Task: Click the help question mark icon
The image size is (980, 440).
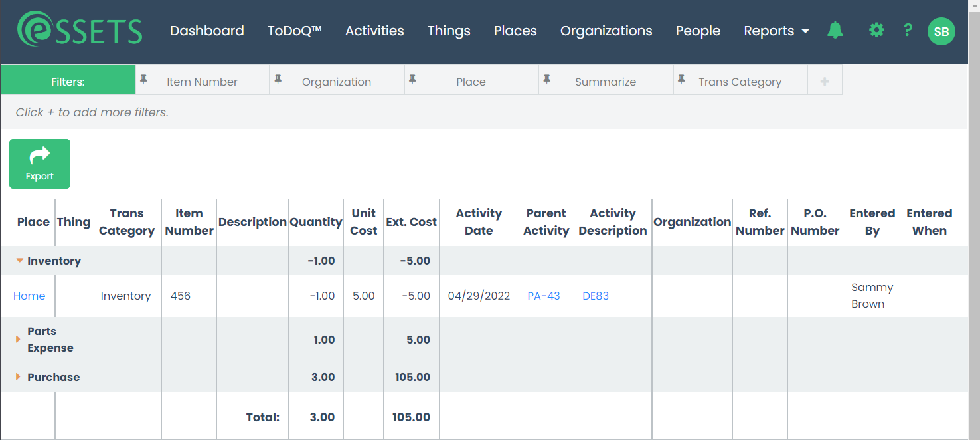Action: coord(908,30)
